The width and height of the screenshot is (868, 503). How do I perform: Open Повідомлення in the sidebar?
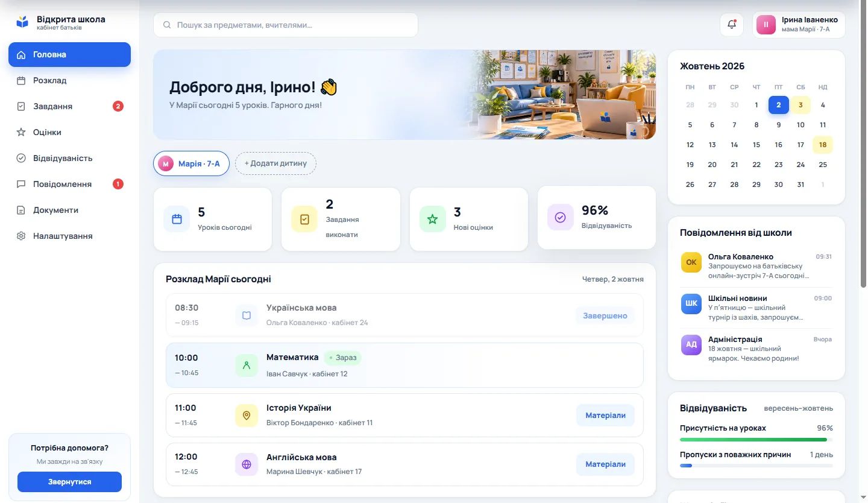click(69, 184)
